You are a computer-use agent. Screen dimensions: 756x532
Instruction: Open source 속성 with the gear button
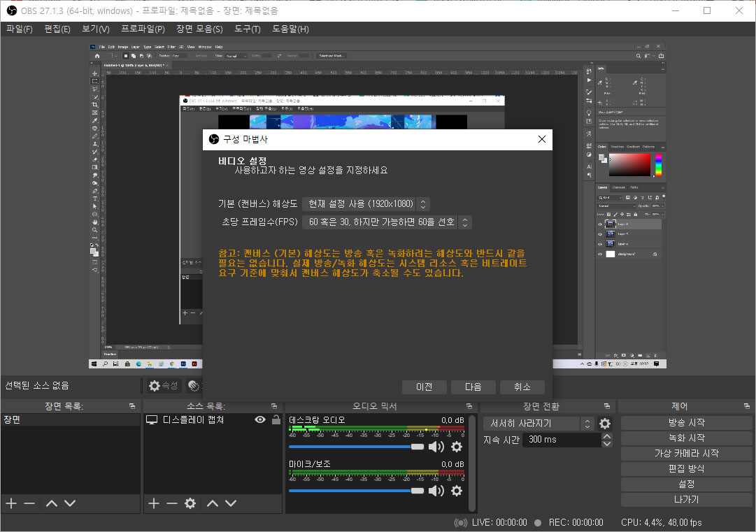click(163, 385)
